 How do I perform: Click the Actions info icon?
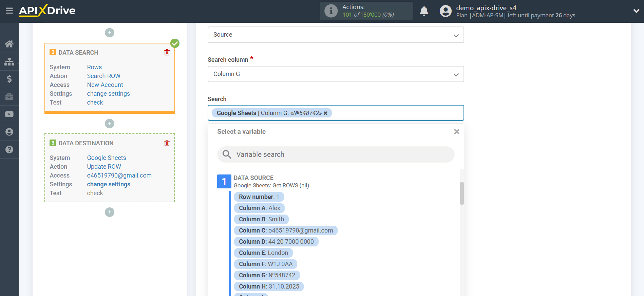point(331,11)
